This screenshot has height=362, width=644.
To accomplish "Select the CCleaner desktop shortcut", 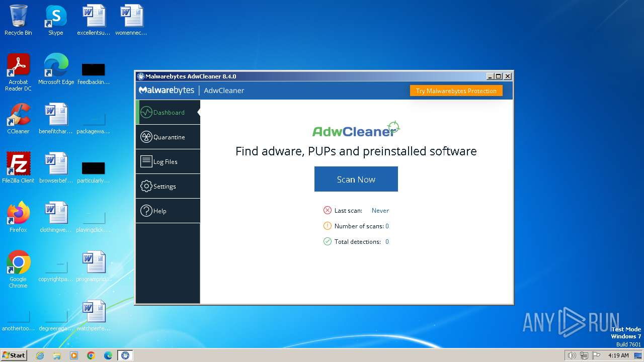I will (18, 119).
